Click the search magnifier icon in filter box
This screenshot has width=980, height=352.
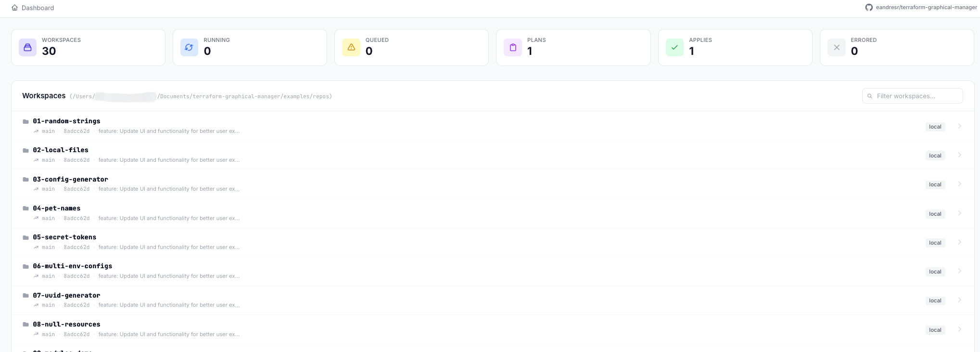(x=870, y=96)
